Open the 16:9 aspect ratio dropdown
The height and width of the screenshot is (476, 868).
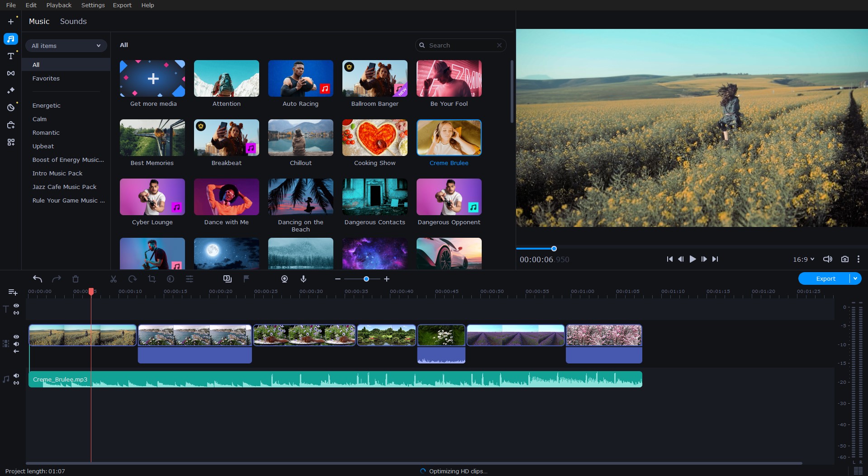(x=803, y=259)
